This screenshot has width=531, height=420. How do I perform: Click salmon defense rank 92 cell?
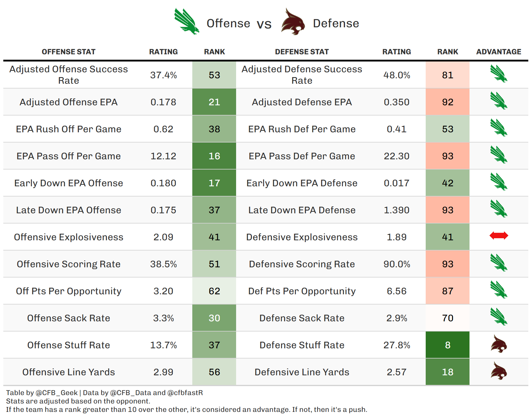(x=448, y=102)
